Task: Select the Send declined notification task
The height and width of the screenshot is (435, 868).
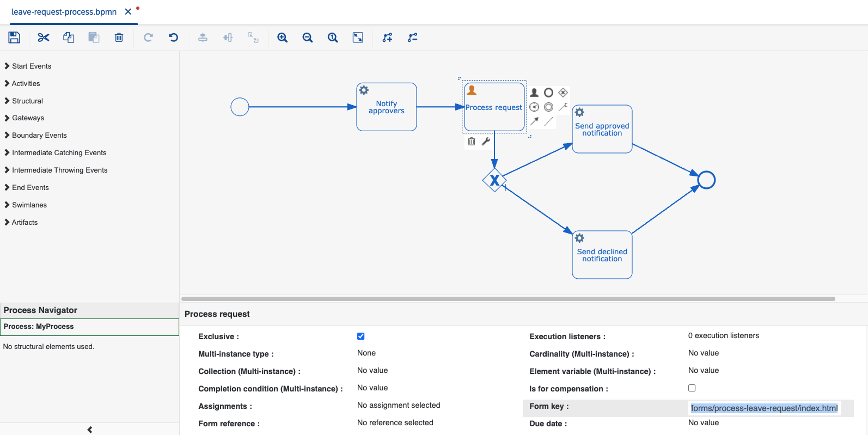Action: 602,255
